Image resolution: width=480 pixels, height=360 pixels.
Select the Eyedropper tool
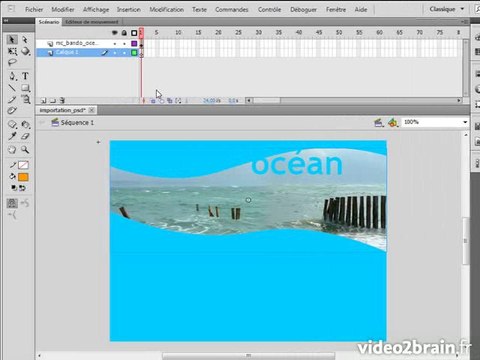coord(12,136)
